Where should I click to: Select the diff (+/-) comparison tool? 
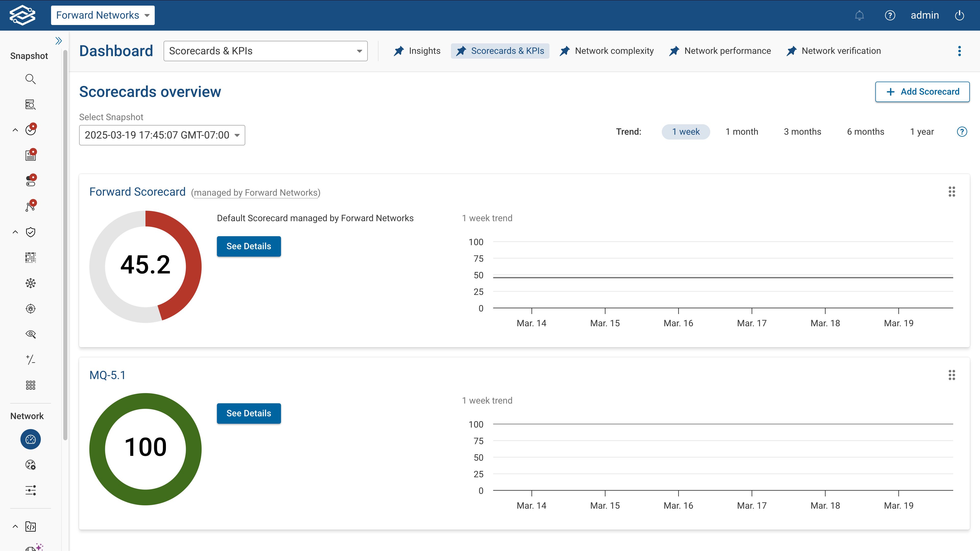(30, 359)
